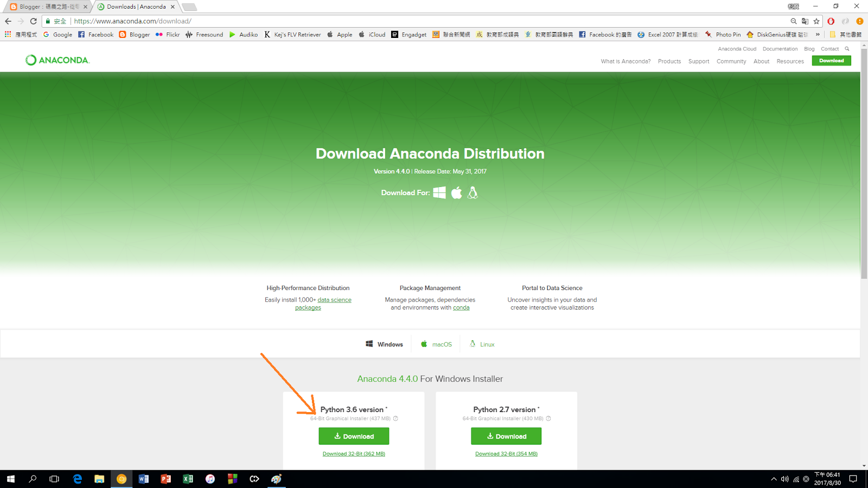Go to Anaconda Cloud link
Image resolution: width=868 pixels, height=488 pixels.
point(737,49)
